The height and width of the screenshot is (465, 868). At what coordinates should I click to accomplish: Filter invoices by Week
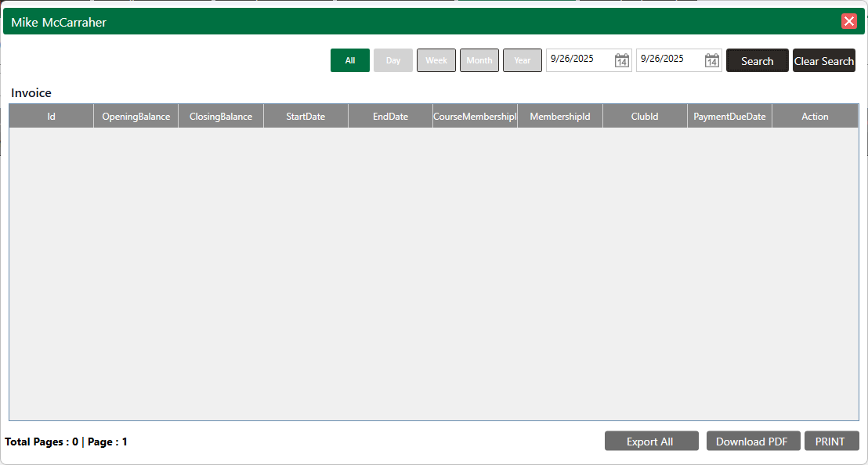[436, 60]
